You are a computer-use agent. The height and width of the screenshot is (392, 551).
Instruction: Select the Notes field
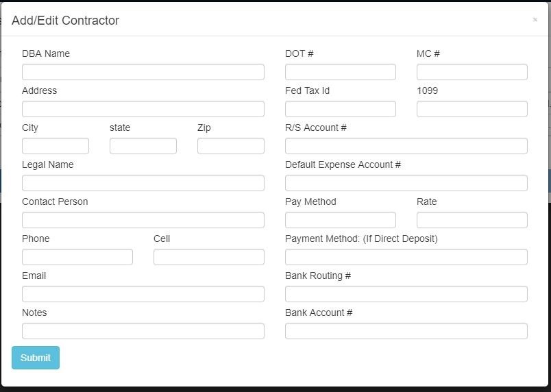pos(143,331)
